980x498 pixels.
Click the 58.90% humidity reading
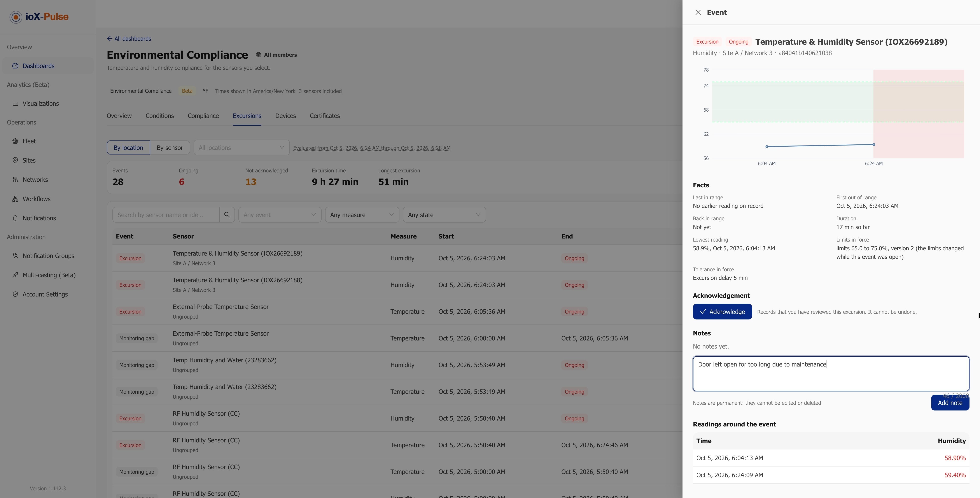pos(955,458)
